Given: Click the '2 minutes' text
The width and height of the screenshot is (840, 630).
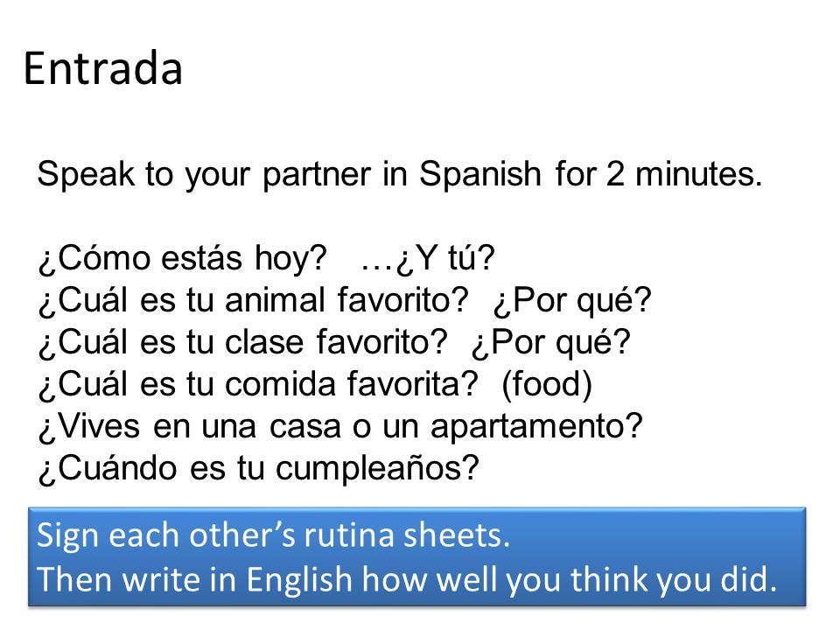Looking at the screenshot, I should coord(684,174).
